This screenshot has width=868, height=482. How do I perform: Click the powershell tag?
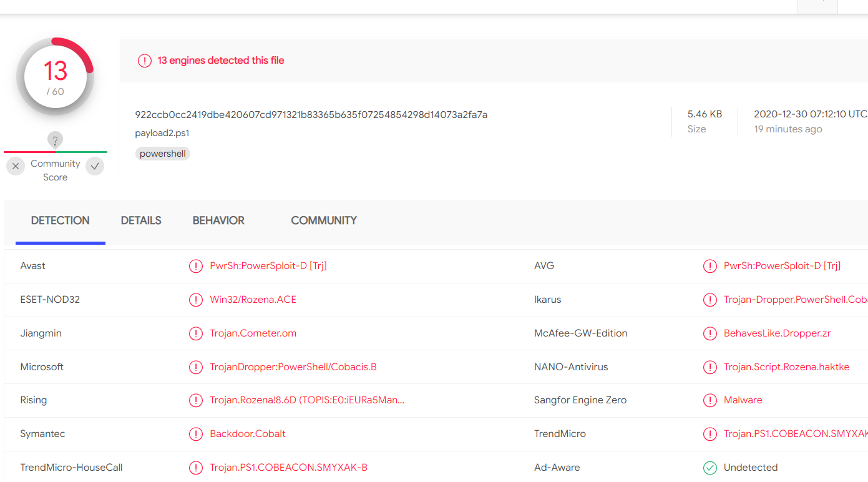tap(163, 154)
